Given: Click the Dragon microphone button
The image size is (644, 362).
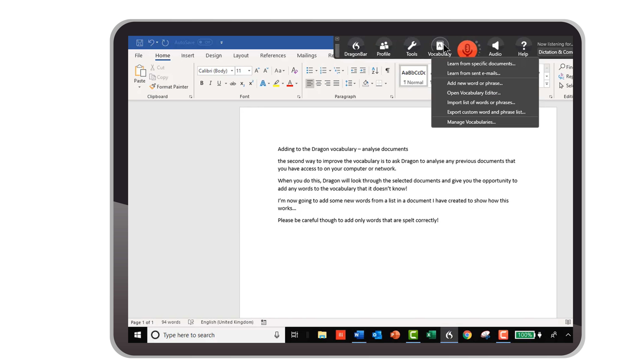Looking at the screenshot, I should point(467,49).
